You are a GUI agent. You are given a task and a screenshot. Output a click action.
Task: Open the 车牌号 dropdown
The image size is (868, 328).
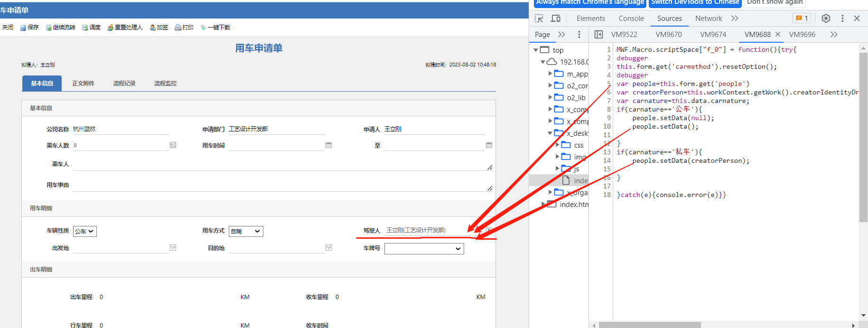tap(424, 248)
